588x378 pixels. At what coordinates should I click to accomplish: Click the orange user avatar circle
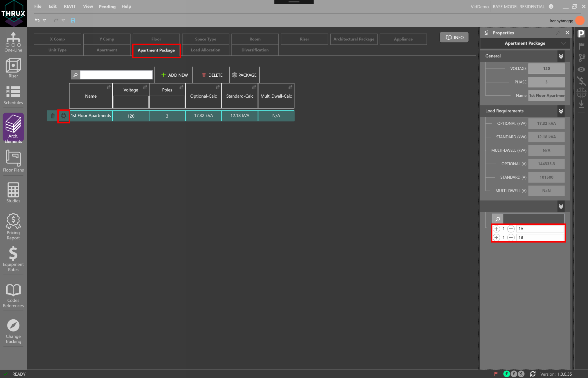pos(580,20)
